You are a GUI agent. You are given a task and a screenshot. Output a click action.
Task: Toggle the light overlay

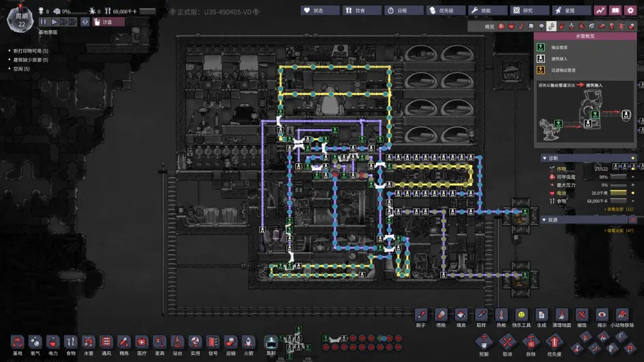pyautogui.click(x=541, y=26)
